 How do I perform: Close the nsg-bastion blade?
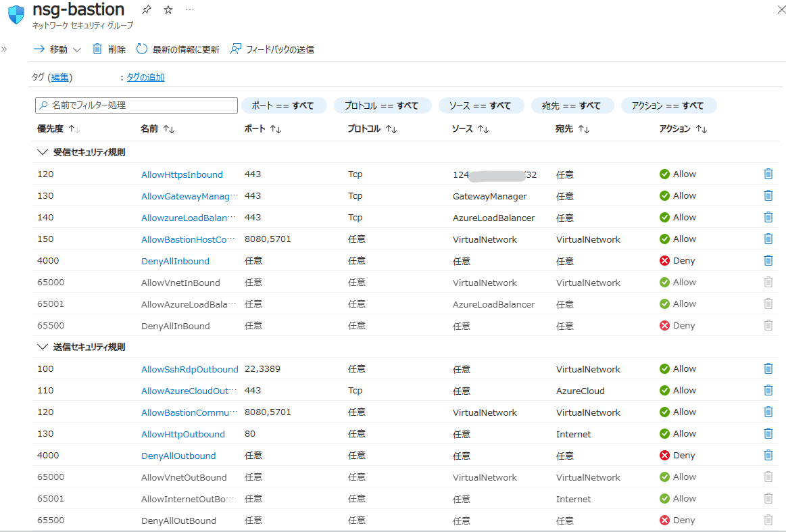tap(781, 9)
